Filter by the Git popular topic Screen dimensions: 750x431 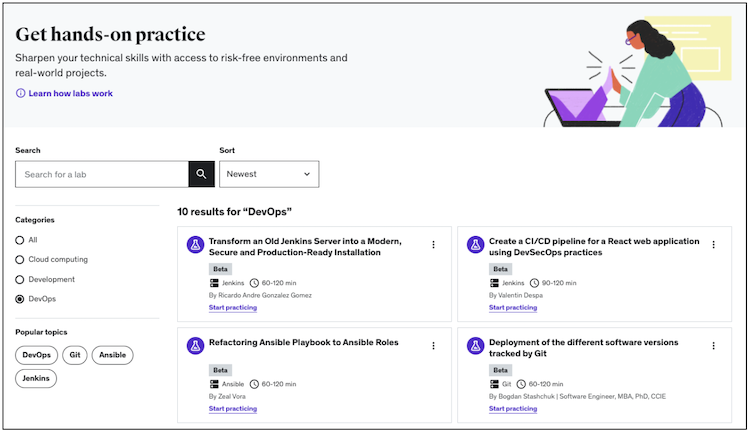pos(75,355)
